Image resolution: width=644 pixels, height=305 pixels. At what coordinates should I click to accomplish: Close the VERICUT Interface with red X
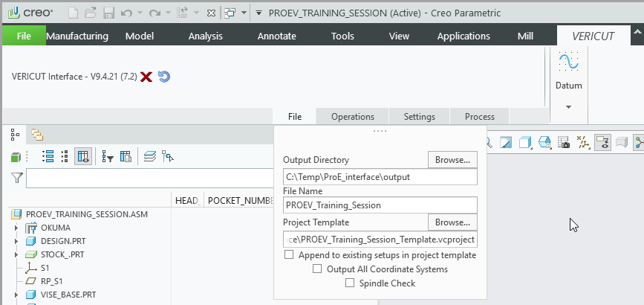click(x=146, y=77)
